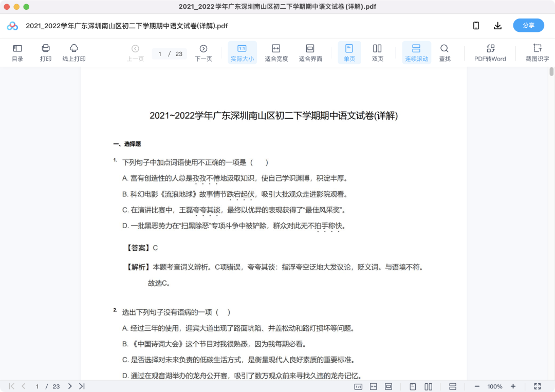The height and width of the screenshot is (392, 555).
Task: Switch to 双页 double page layout
Action: click(377, 53)
